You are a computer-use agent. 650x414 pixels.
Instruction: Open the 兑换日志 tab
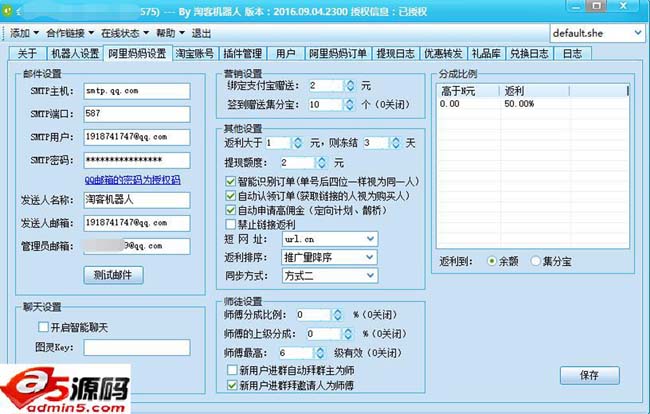click(x=529, y=53)
